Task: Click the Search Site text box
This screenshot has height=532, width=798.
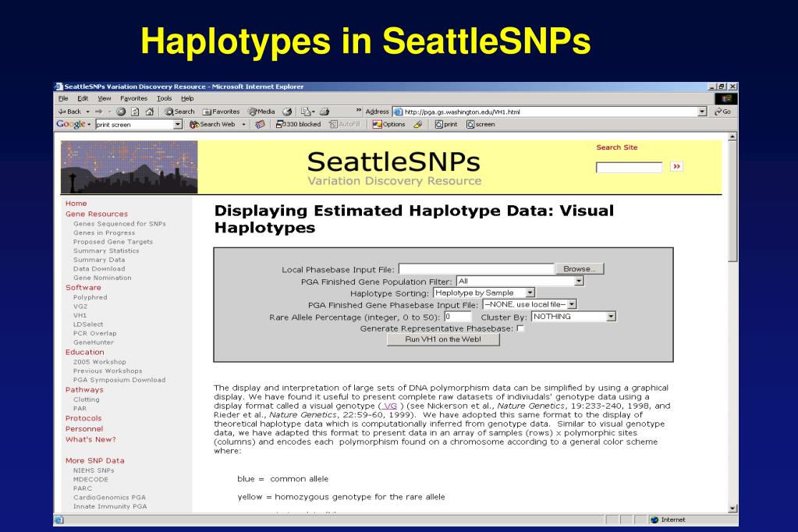Action: [x=629, y=167]
